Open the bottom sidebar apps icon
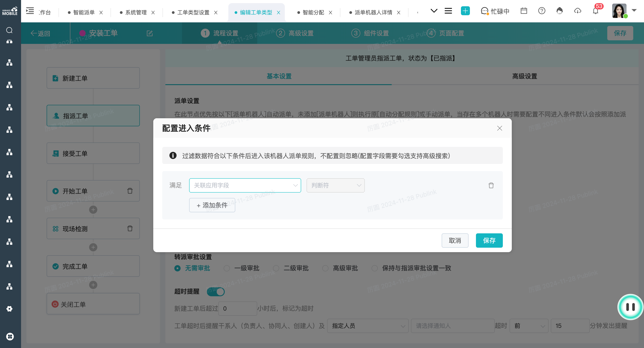This screenshot has height=348, width=644. pyautogui.click(x=10, y=336)
